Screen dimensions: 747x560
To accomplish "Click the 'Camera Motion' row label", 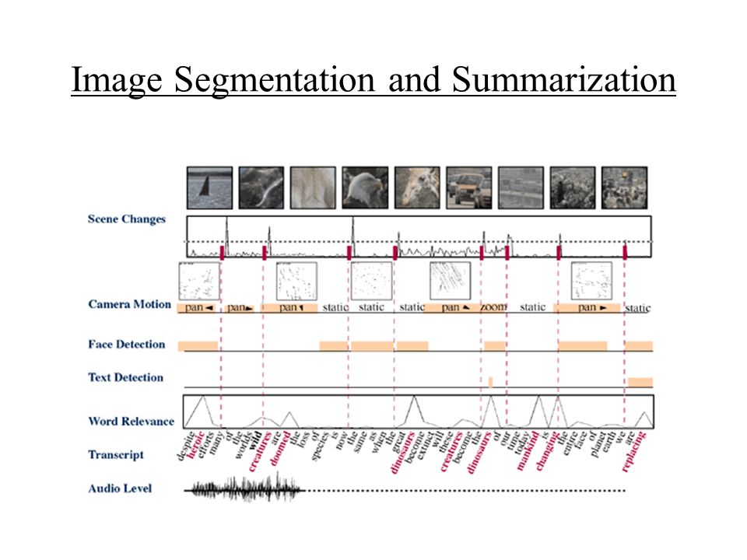I will coord(130,304).
